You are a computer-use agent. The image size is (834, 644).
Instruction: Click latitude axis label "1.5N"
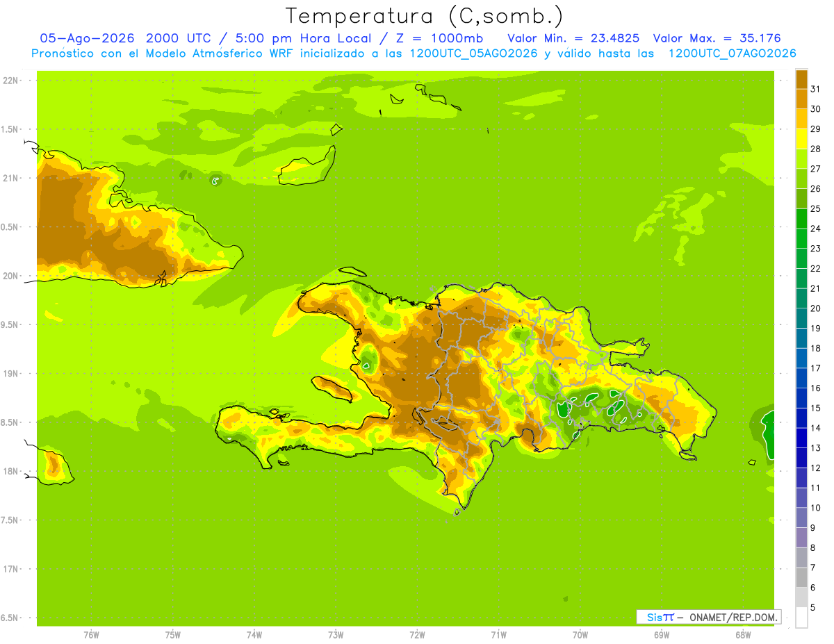10,129
